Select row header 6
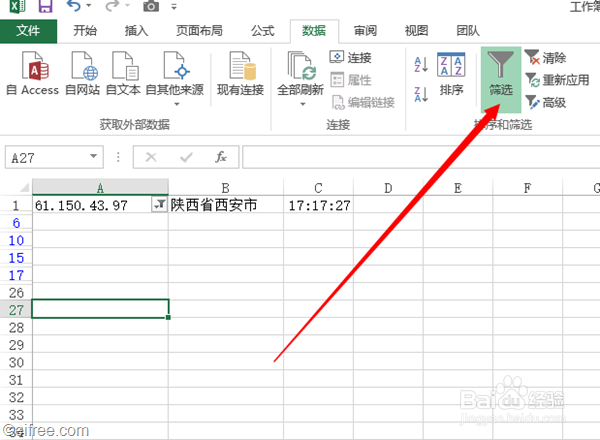600x440 pixels. coord(16,223)
